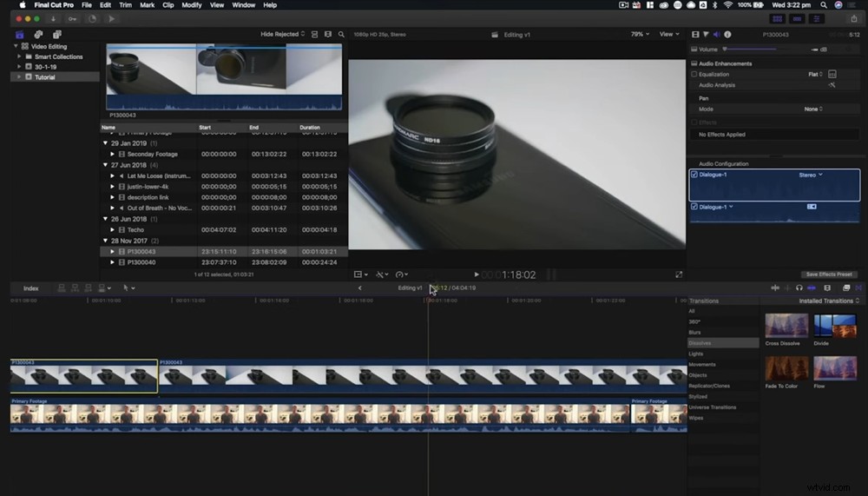The image size is (868, 496).
Task: Open the Video inspector tab icon
Action: point(695,35)
